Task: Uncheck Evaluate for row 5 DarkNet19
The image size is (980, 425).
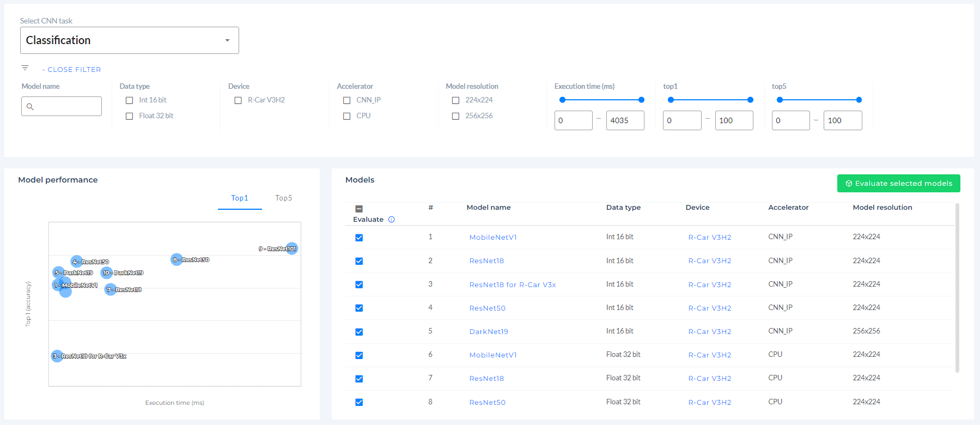Action: point(359,332)
